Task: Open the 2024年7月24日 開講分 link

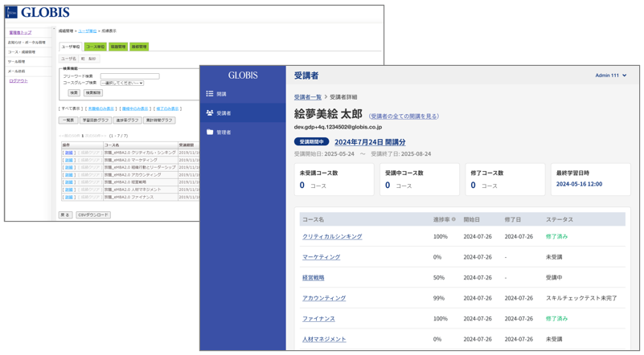Action: click(x=370, y=142)
